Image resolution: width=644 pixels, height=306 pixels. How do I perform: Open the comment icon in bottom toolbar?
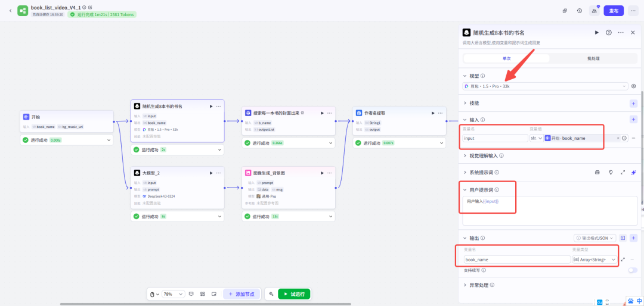pos(191,294)
